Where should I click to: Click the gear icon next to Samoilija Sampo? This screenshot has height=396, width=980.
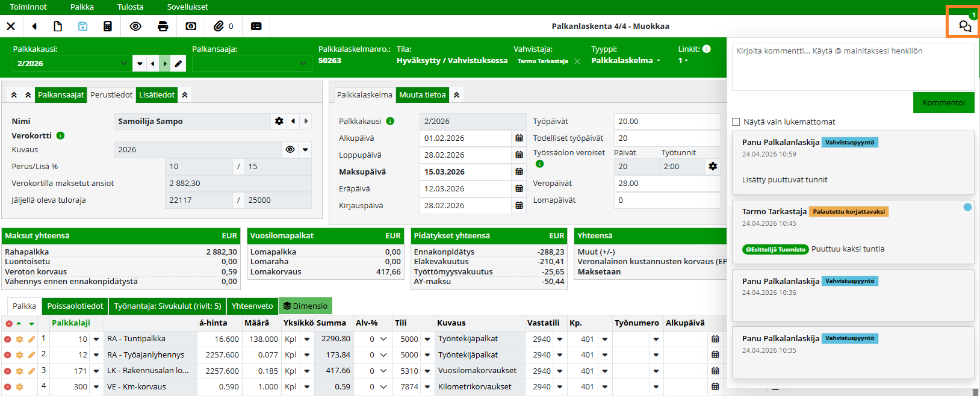tap(279, 121)
